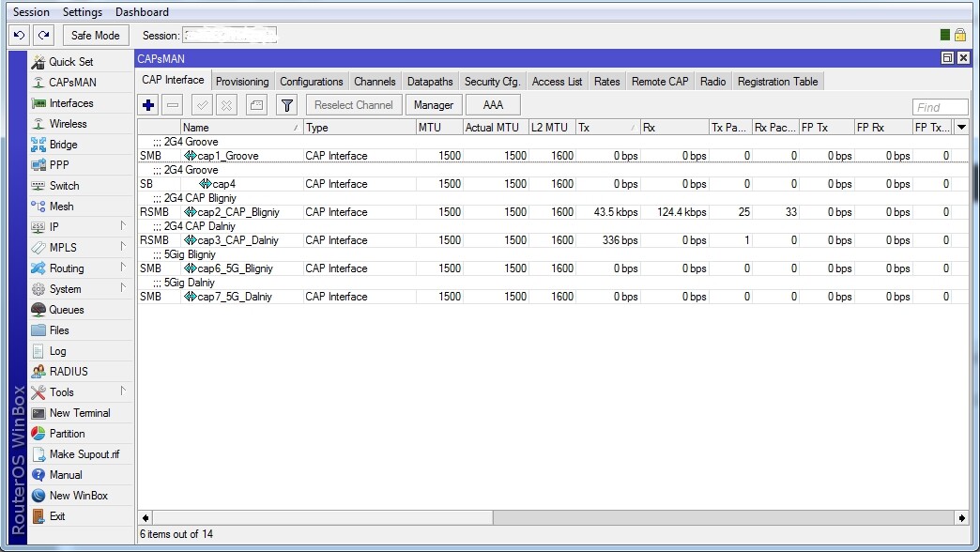Click the minus Remove icon
980x552 pixels.
(x=173, y=105)
